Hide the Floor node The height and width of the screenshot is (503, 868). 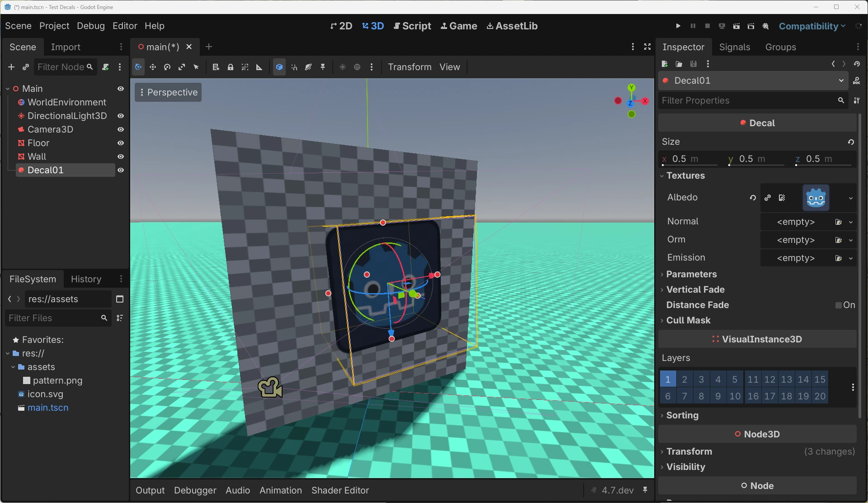121,143
